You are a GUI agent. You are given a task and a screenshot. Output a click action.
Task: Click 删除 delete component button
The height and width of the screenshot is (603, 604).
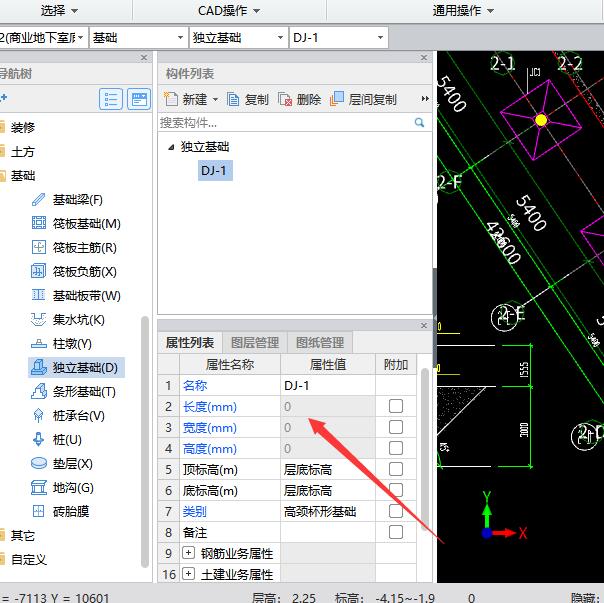[x=299, y=99]
